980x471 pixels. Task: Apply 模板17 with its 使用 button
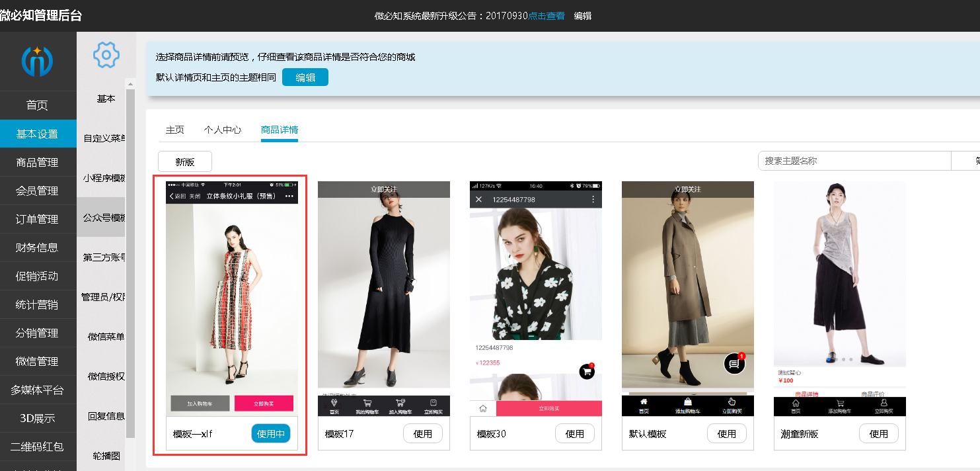tap(423, 434)
